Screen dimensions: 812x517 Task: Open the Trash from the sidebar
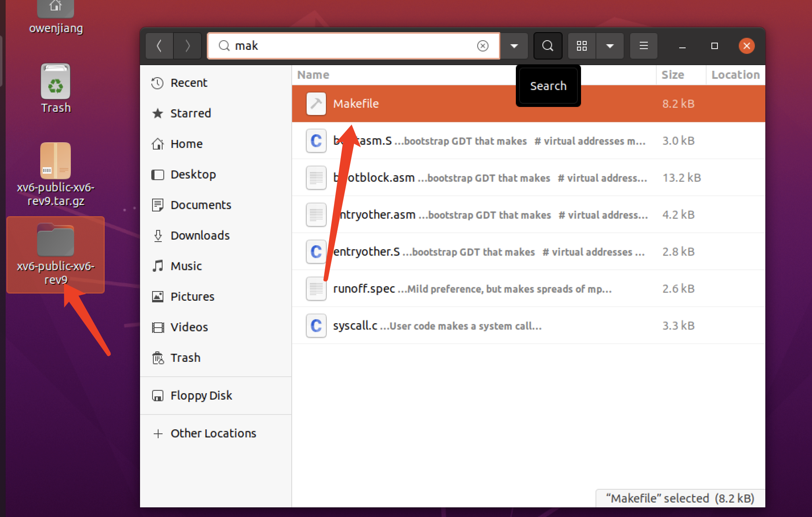pos(185,357)
